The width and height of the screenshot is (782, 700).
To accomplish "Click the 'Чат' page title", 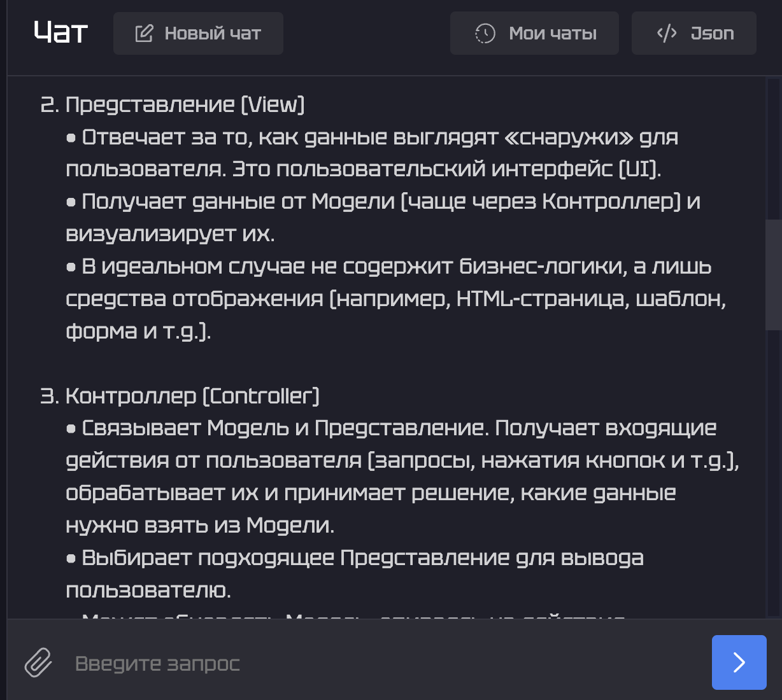I will point(60,32).
